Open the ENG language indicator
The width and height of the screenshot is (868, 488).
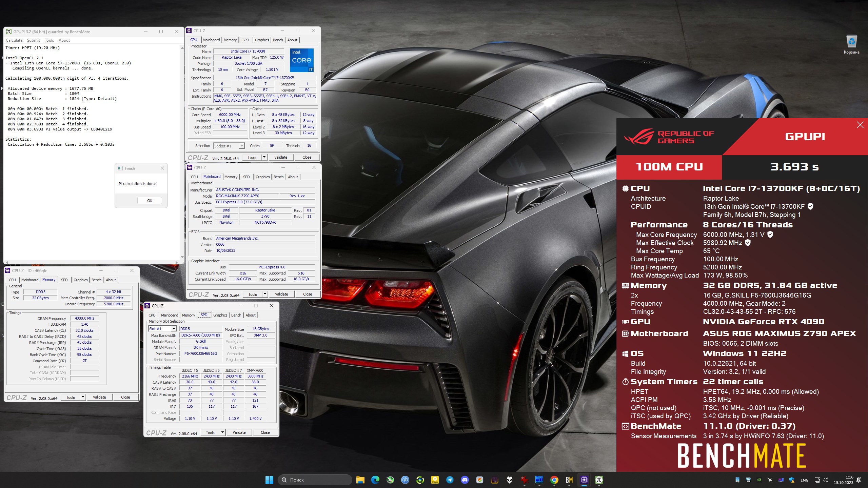(x=804, y=480)
